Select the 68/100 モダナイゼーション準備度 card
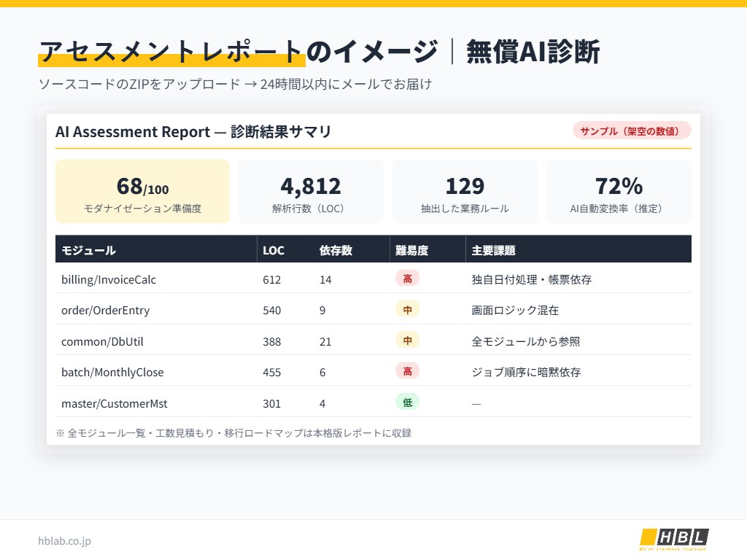Screen dimensions: 747x560 (x=142, y=192)
